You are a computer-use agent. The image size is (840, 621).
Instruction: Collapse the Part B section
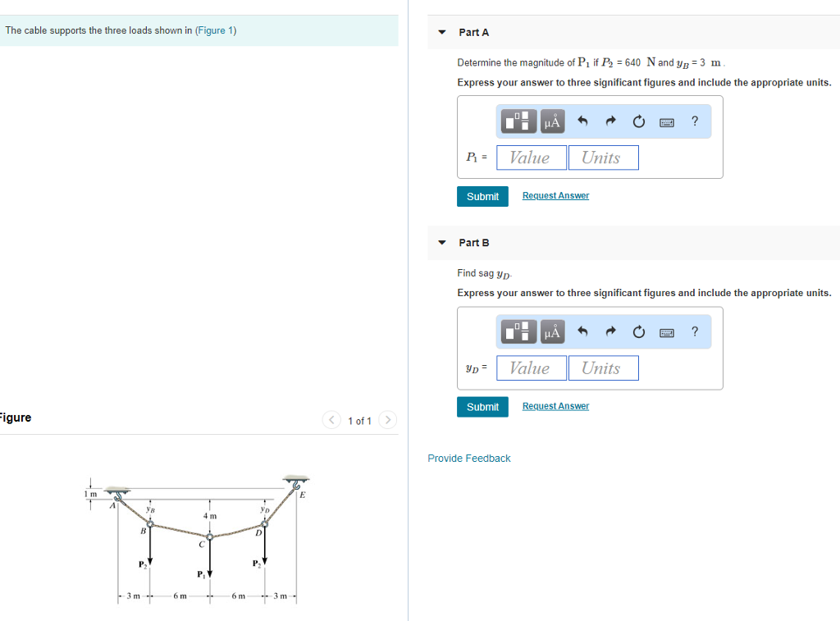click(441, 243)
